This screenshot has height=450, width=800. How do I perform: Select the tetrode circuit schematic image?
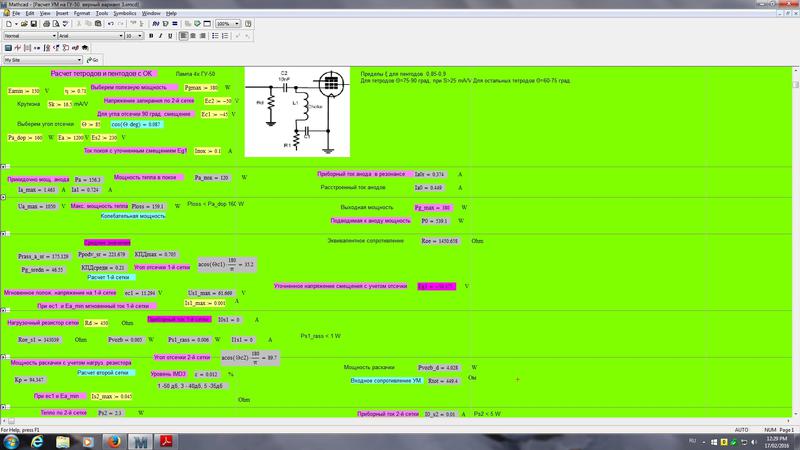[297, 112]
